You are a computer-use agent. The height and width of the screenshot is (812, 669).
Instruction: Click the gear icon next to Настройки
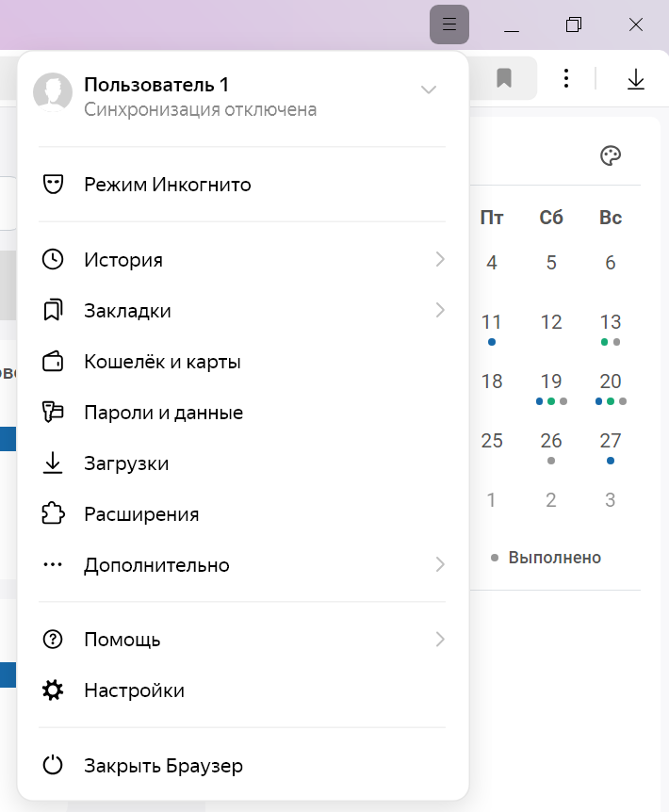pos(54,690)
